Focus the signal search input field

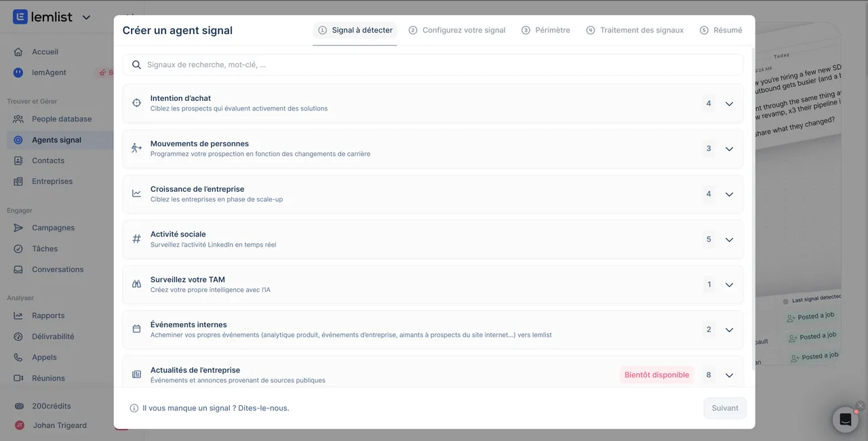click(x=433, y=65)
